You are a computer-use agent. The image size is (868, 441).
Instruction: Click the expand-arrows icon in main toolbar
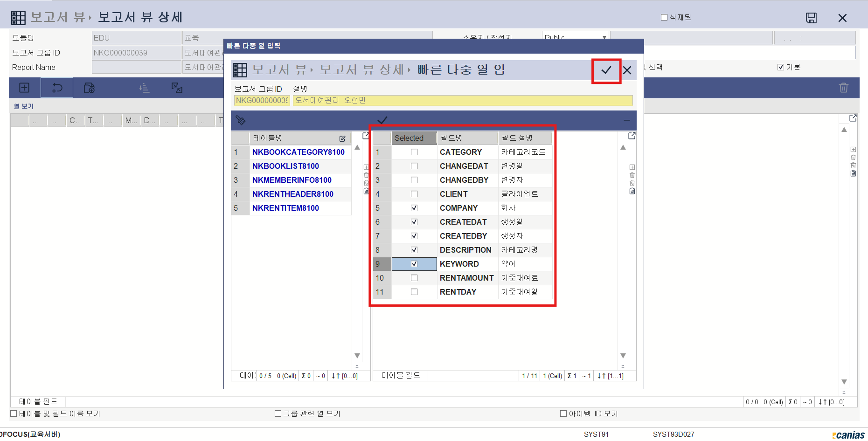point(177,88)
